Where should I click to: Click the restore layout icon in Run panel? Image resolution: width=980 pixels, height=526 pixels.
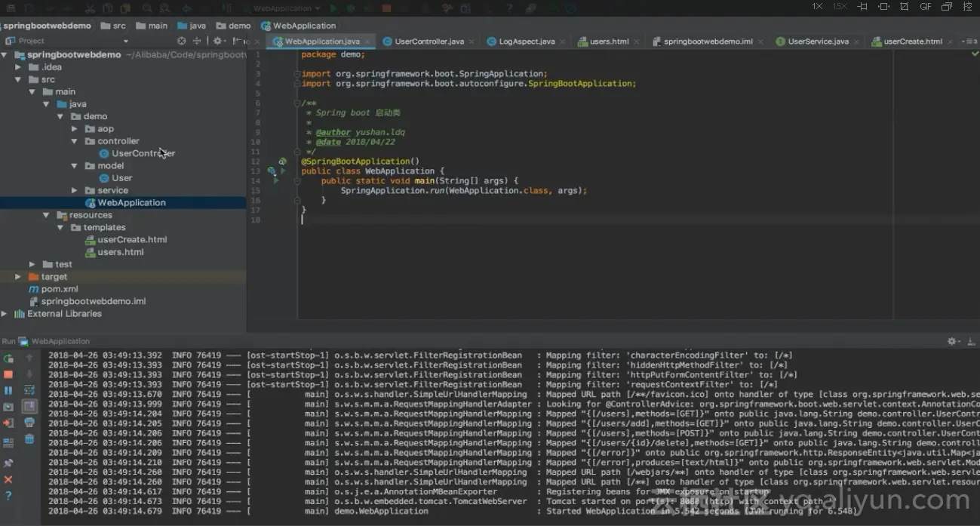coord(8,442)
